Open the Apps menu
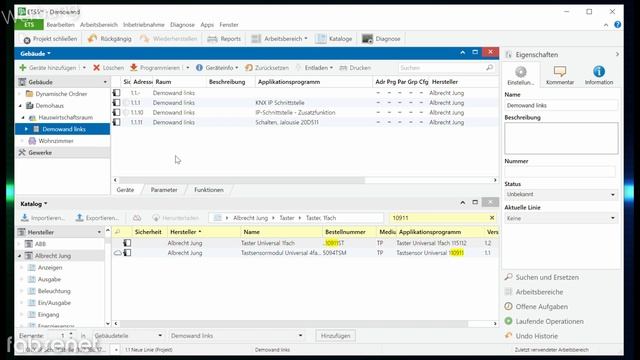640x360 pixels. 207,25
